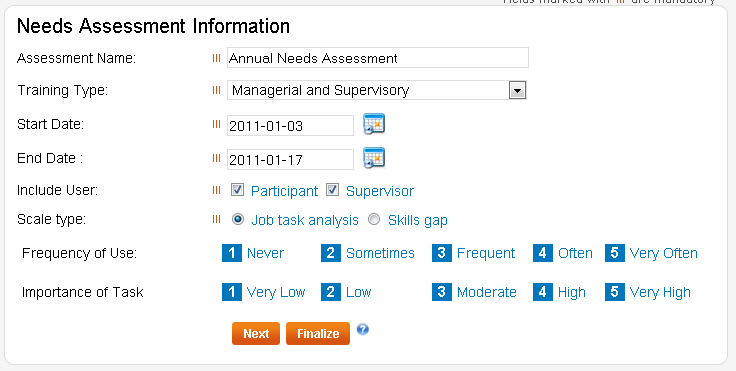
Task: Focus the Assessment Name text field
Action: [378, 58]
